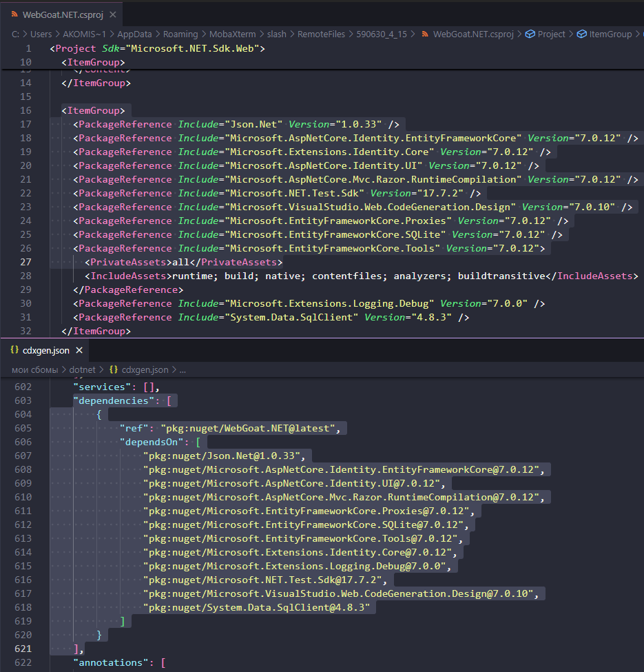This screenshot has height=672, width=644.
Task: Click the 'EntityFrameworkCore.SQLite' PackageReference line
Action: tap(318, 235)
